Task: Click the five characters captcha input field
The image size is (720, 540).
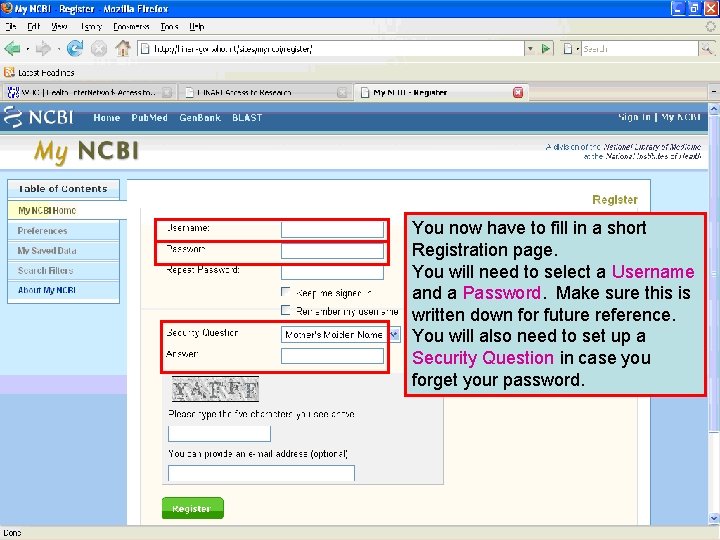Action: tap(219, 433)
